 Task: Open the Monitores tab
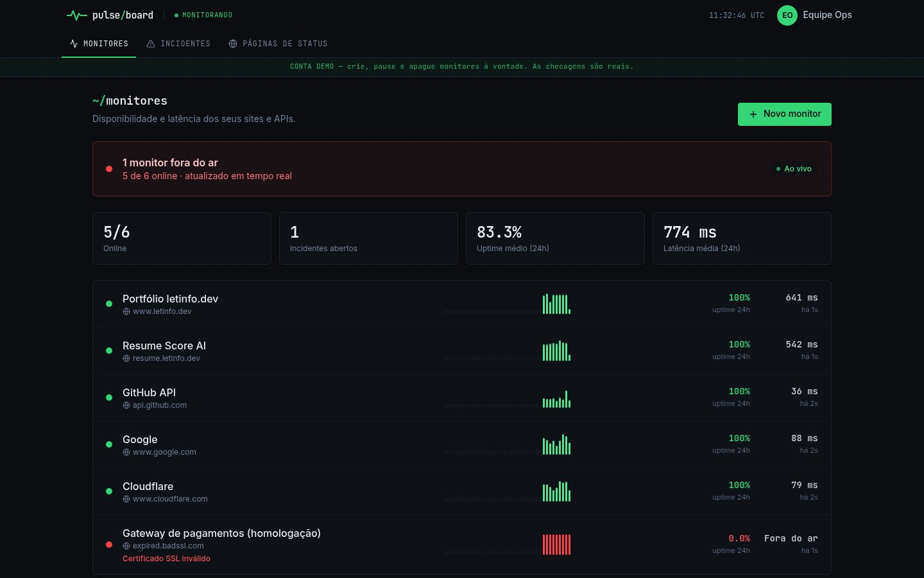pyautogui.click(x=99, y=44)
